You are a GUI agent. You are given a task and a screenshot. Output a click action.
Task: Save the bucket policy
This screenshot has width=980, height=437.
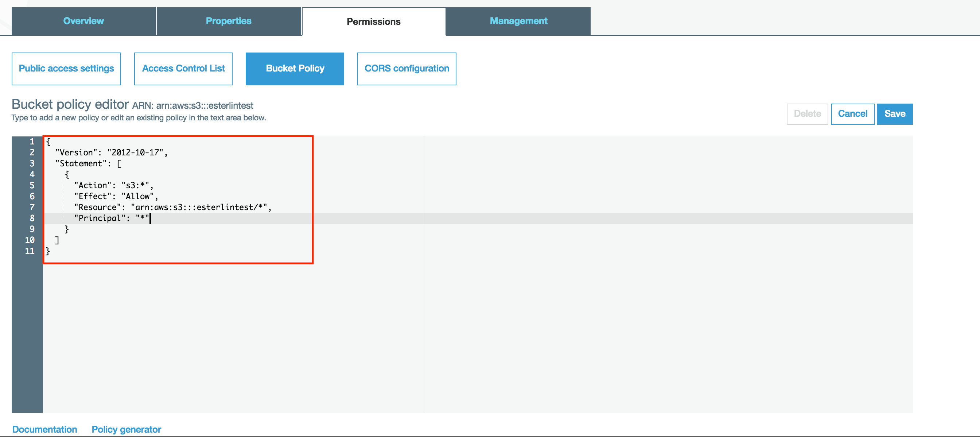click(x=894, y=114)
